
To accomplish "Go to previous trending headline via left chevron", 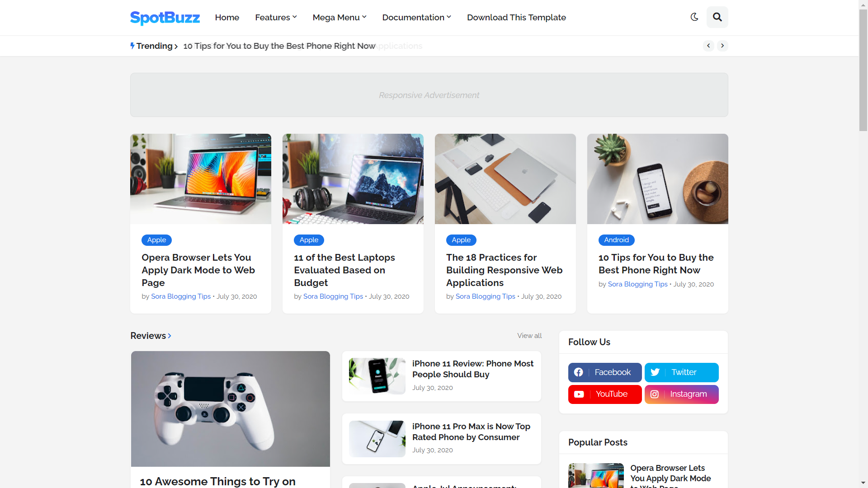I will click(x=708, y=46).
